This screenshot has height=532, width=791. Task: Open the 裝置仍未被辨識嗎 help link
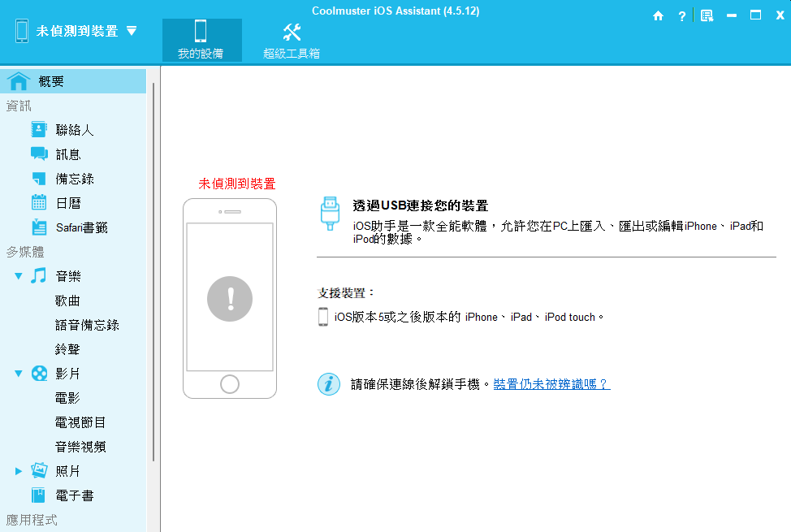[x=551, y=384]
